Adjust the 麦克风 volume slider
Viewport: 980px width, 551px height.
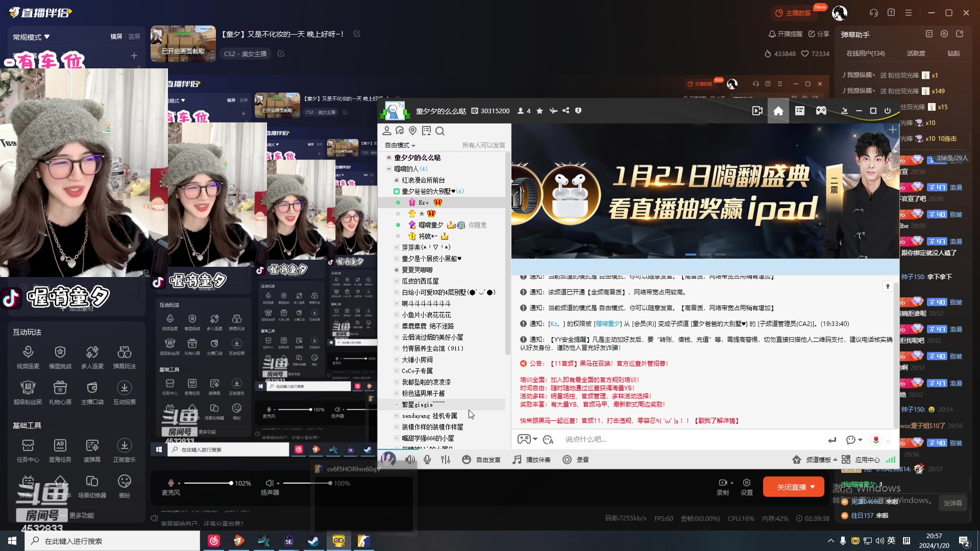pos(208,483)
